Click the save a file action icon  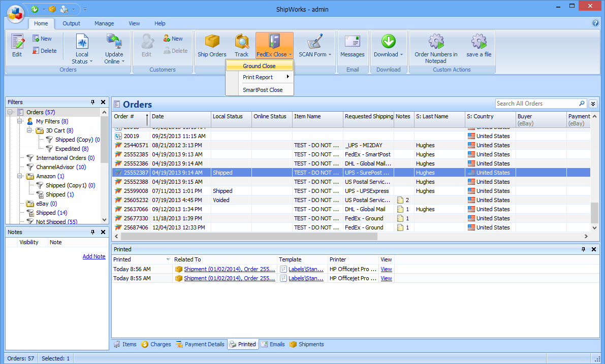479,42
